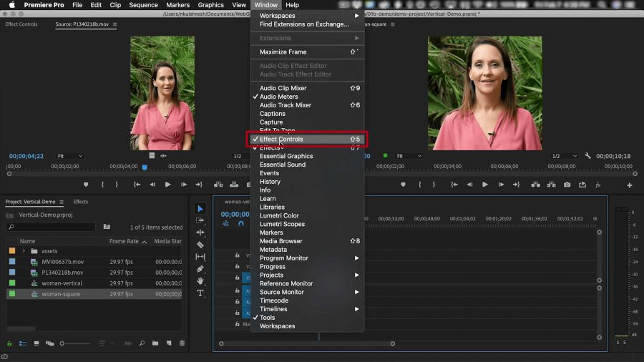Click Insert button in Source monitor
The height and width of the screenshot is (362, 644).
pyautogui.click(x=218, y=185)
